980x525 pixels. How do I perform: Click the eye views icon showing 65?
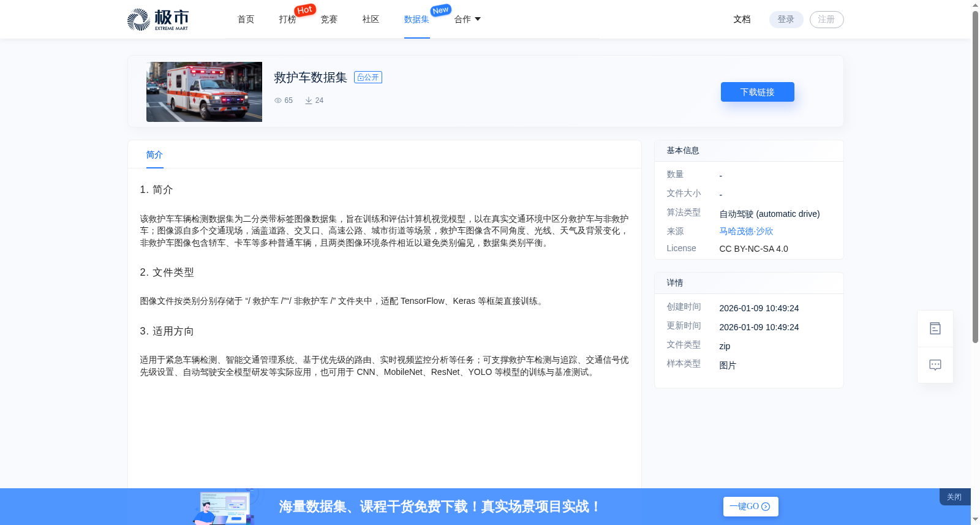tap(278, 100)
